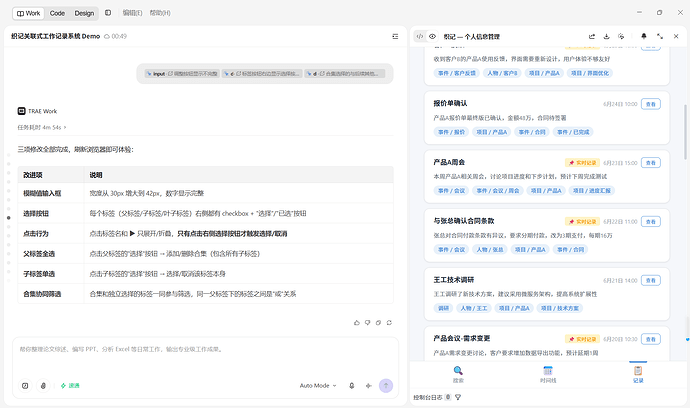Send the message with the purple arrow
The width and height of the screenshot is (690, 408).
click(x=386, y=386)
